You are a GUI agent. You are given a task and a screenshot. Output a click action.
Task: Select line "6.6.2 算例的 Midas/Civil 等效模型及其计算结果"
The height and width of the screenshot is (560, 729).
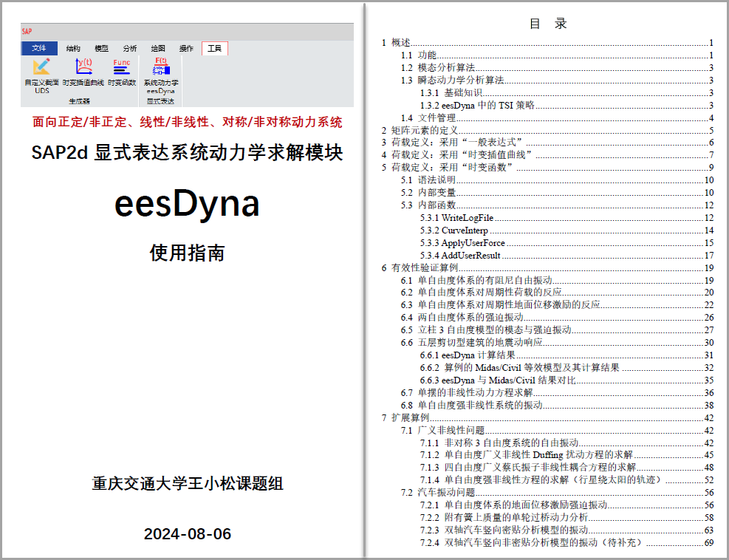click(567, 368)
